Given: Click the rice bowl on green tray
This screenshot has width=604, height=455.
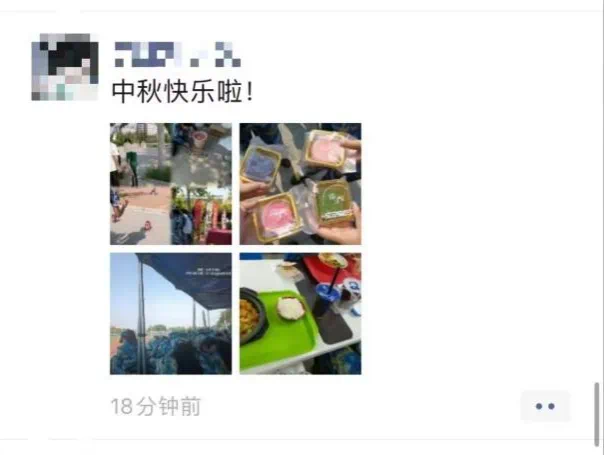Looking at the screenshot, I should [291, 307].
